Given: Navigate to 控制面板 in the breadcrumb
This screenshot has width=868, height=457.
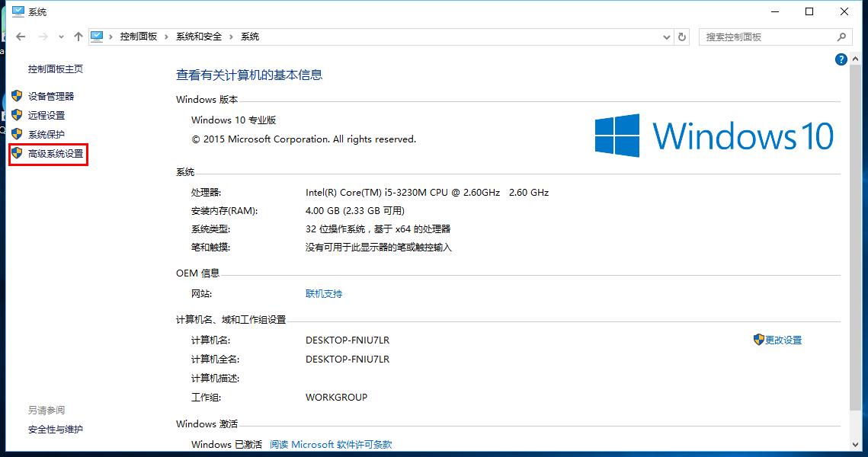Looking at the screenshot, I should coord(139,37).
